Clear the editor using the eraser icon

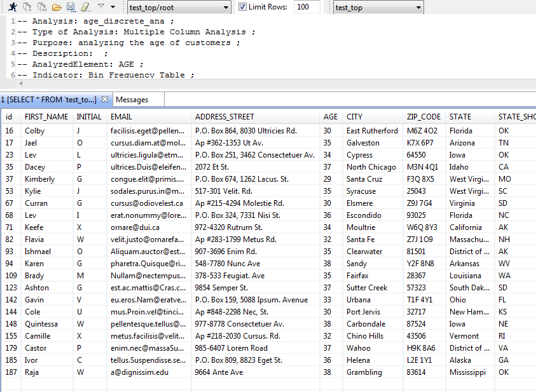click(x=85, y=7)
